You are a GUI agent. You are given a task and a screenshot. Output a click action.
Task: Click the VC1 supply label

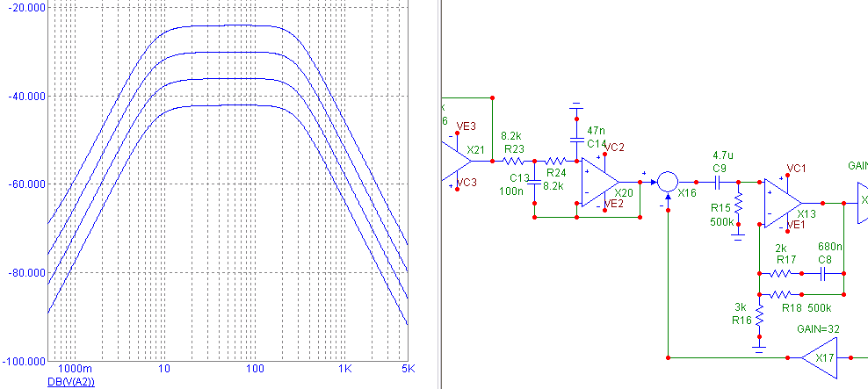click(x=796, y=169)
